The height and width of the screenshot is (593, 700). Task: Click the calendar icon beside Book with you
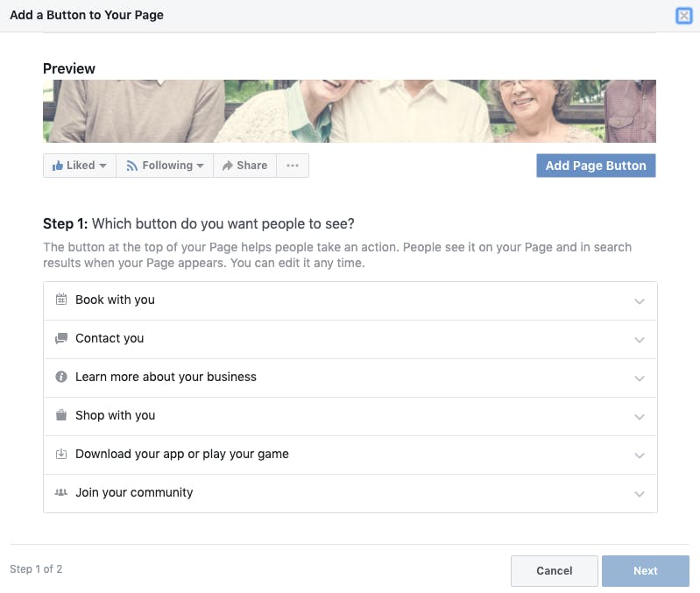tap(61, 300)
